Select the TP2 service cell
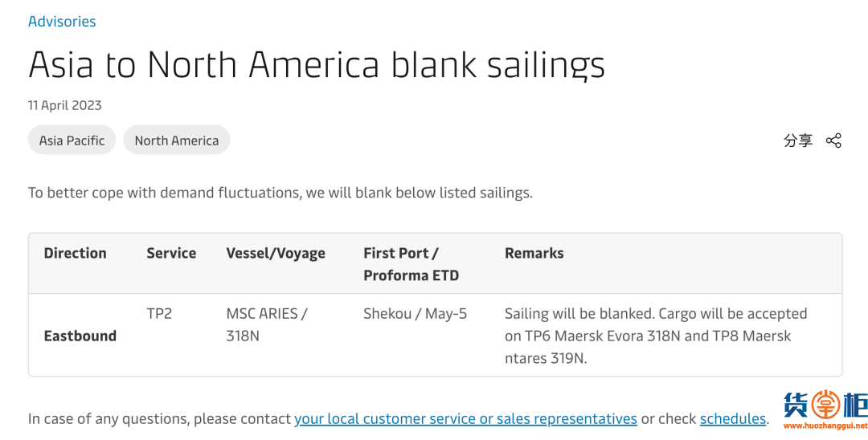This screenshot has height=440, width=868. (x=159, y=313)
